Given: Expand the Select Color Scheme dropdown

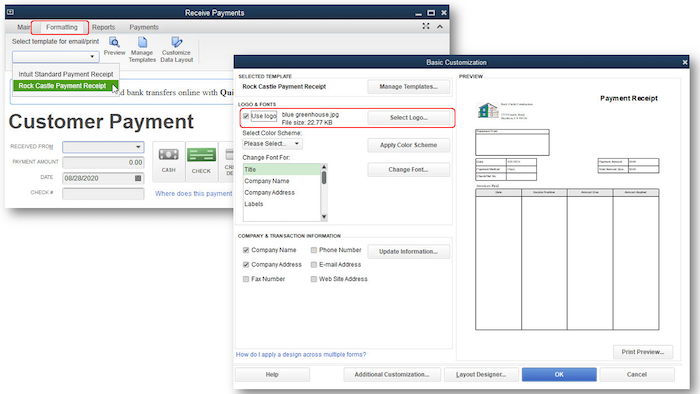Looking at the screenshot, I should click(272, 144).
